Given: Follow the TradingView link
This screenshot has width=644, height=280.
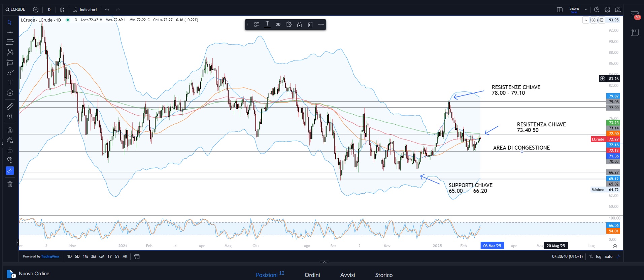Looking at the screenshot, I should [x=50, y=256].
